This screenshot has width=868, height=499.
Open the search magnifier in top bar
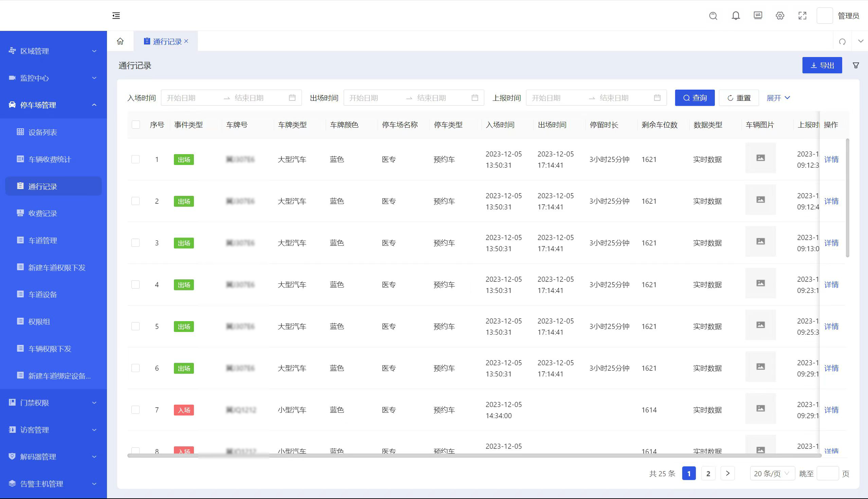tap(713, 16)
